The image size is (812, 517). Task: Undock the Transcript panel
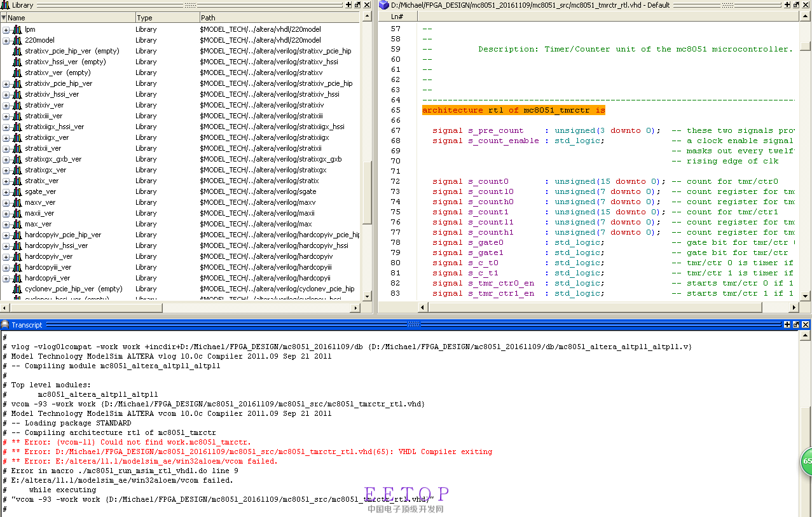pos(797,324)
